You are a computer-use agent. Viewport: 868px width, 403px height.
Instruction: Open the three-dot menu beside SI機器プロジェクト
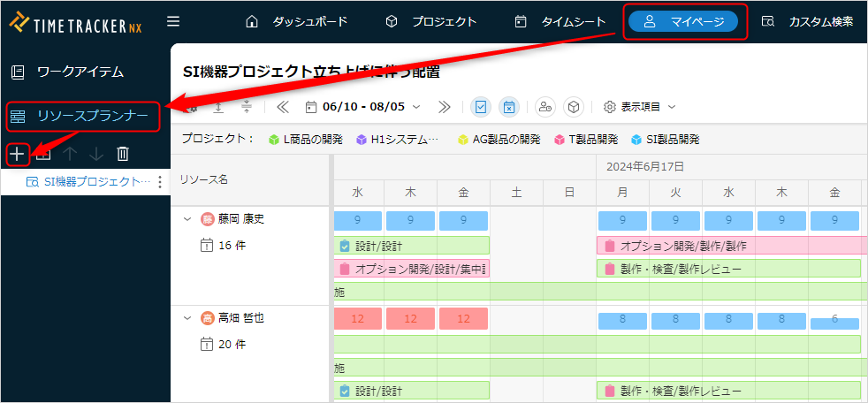pyautogui.click(x=160, y=182)
